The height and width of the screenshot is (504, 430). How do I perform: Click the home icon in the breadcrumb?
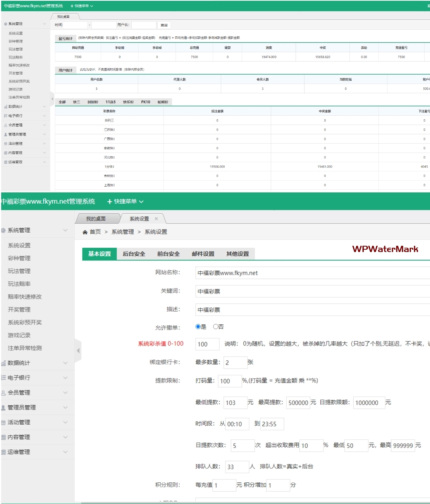[85, 232]
